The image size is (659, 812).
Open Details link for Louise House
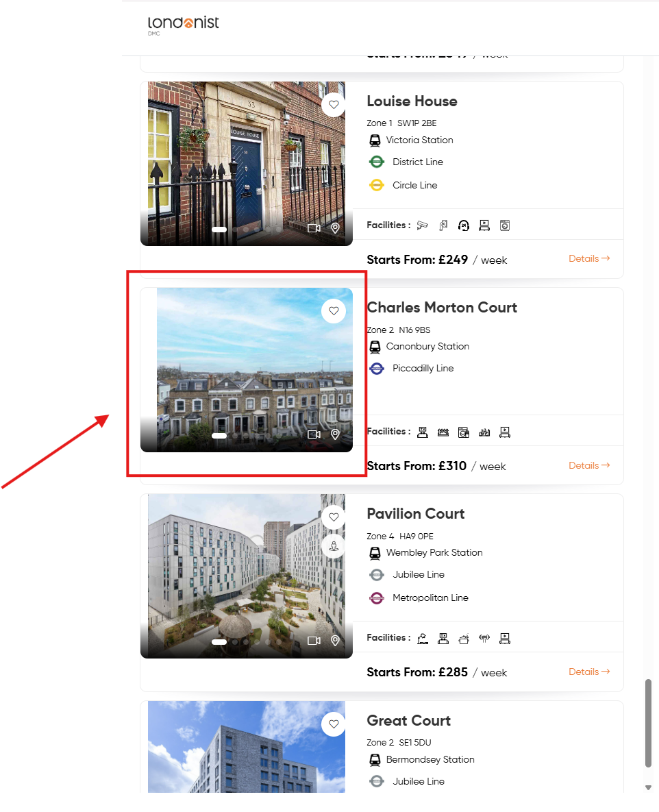[589, 258]
